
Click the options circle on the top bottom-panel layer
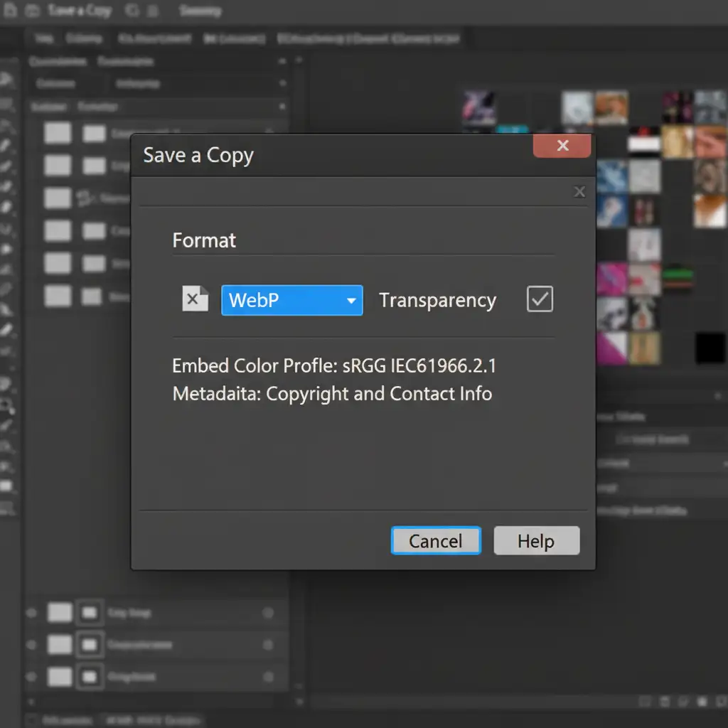coord(268,612)
